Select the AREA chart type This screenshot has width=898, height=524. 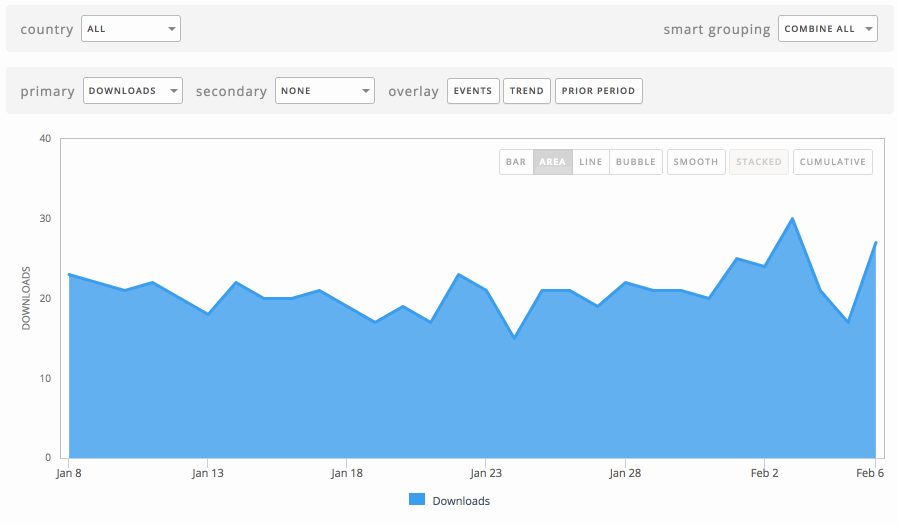tap(553, 162)
